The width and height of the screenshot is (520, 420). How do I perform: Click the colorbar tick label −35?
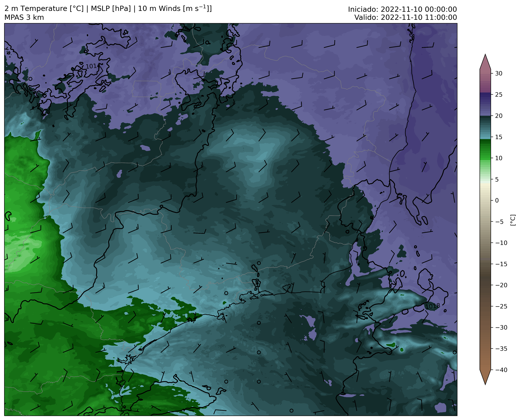(501, 349)
